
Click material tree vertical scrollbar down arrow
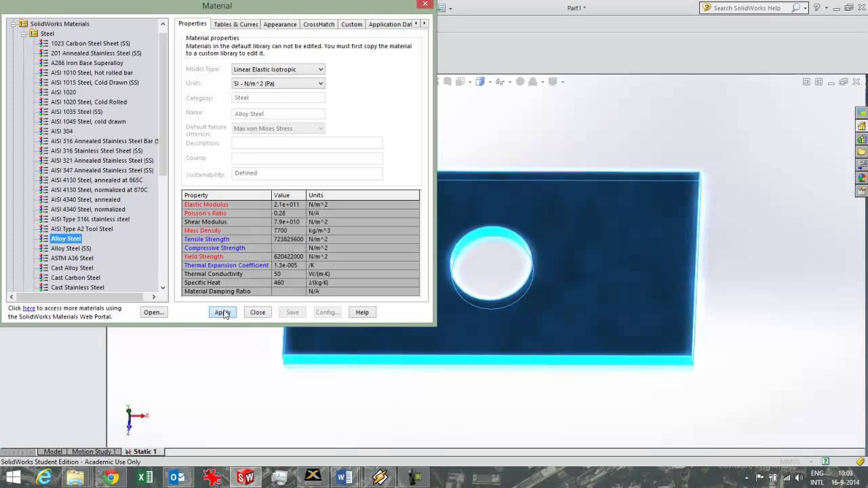tap(163, 288)
